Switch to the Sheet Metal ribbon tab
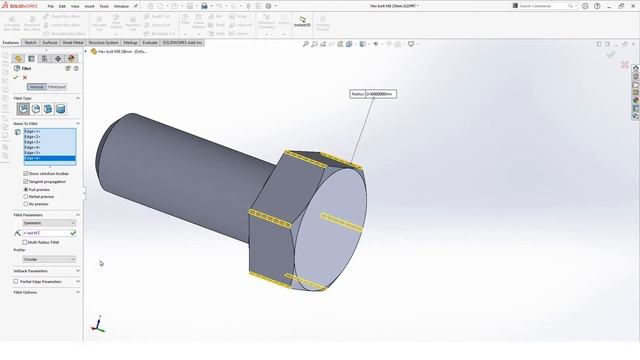The image size is (640, 360). point(73,43)
